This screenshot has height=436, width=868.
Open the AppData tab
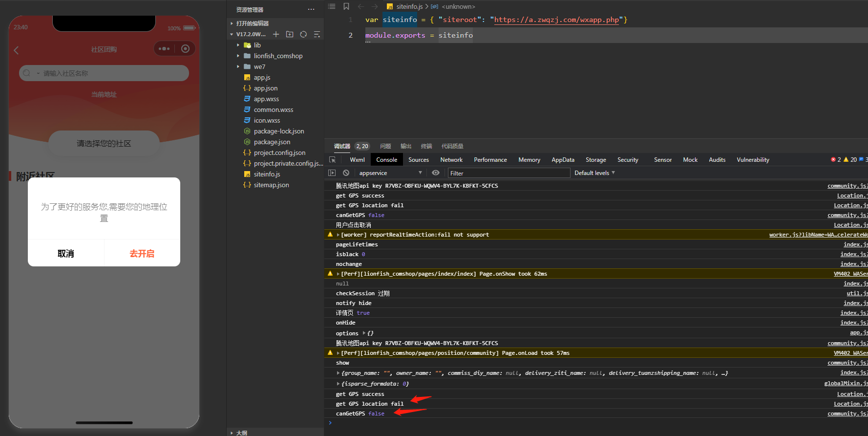click(563, 160)
